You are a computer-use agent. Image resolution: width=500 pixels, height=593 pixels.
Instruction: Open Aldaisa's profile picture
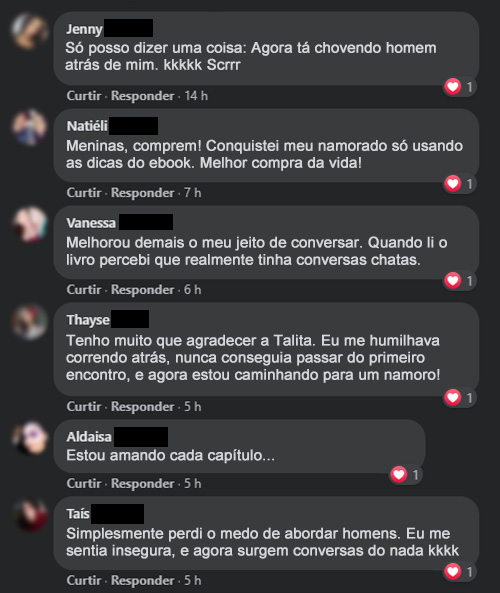coord(30,438)
